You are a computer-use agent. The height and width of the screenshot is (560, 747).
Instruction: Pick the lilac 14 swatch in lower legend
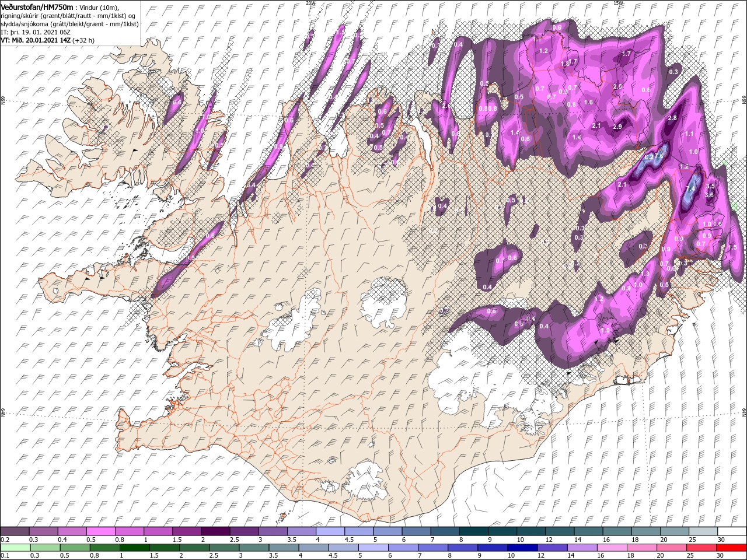(581, 548)
